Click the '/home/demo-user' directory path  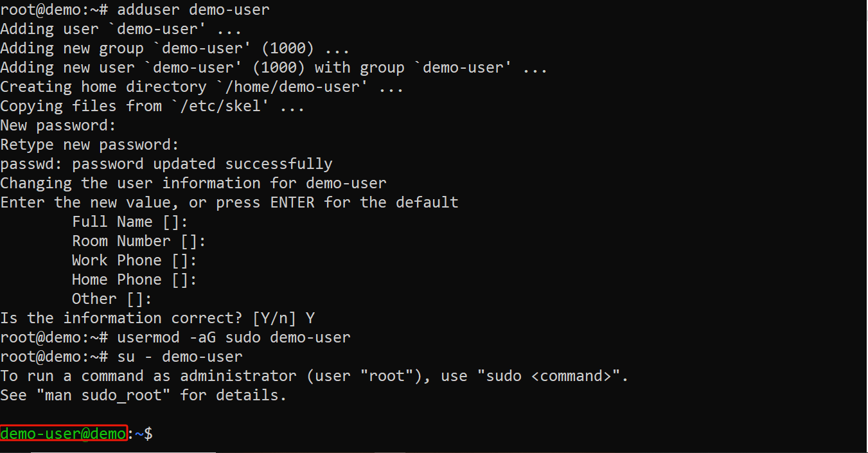tap(292, 87)
